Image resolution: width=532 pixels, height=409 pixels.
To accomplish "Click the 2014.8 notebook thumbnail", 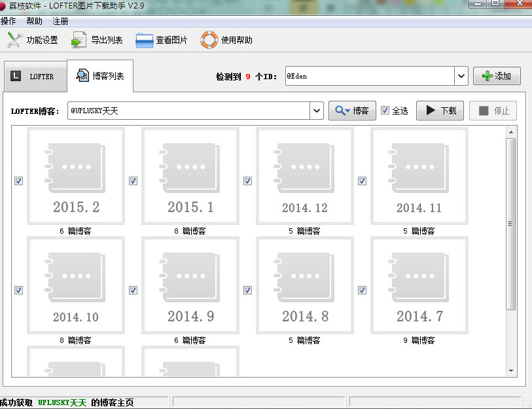I will coord(305,285).
